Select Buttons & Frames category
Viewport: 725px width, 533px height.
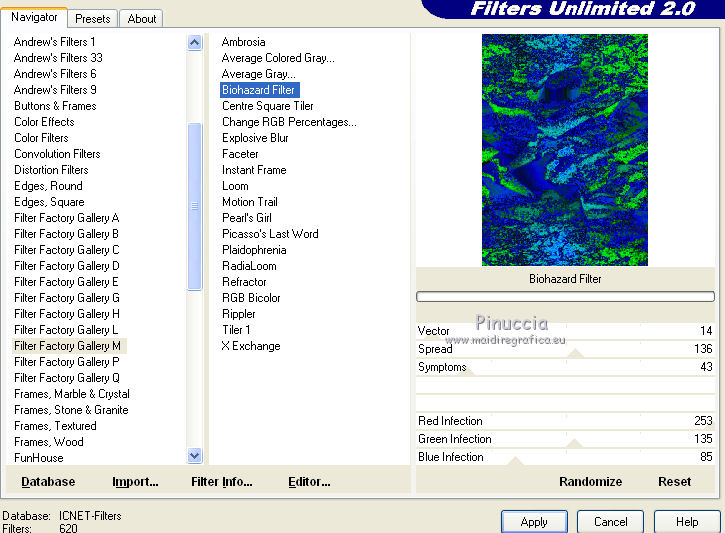point(55,106)
